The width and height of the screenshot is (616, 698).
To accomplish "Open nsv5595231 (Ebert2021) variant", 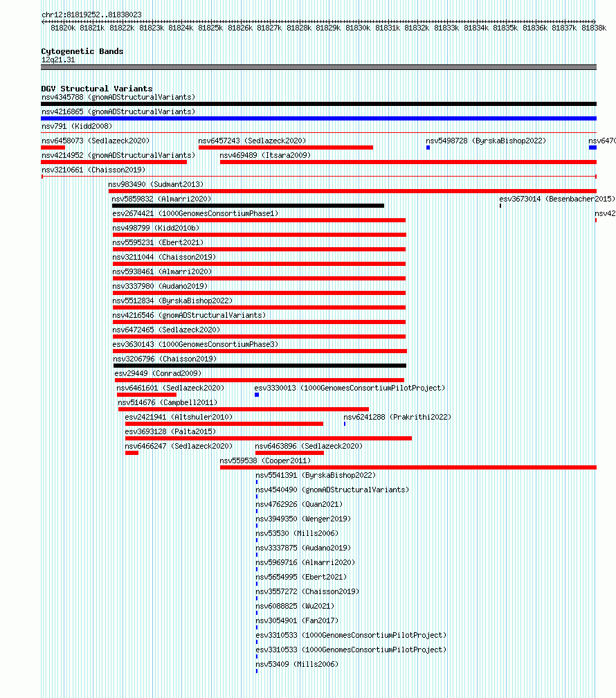I will point(158,242).
